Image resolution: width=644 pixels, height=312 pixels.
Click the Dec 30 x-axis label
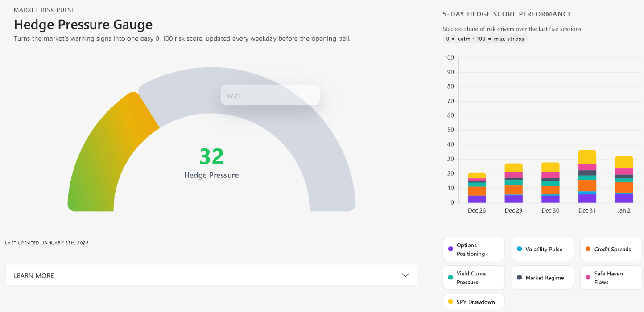click(550, 211)
